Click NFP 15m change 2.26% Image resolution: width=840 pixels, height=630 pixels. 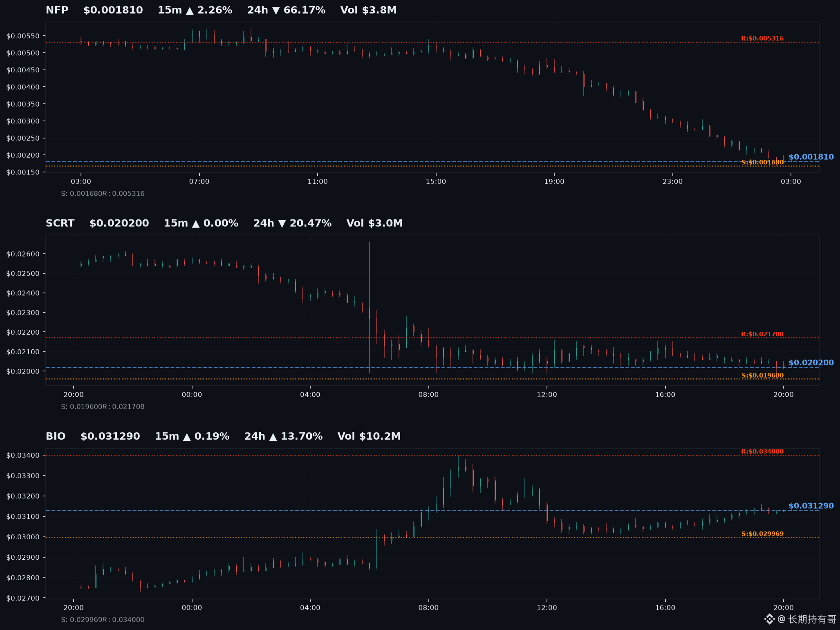click(195, 10)
